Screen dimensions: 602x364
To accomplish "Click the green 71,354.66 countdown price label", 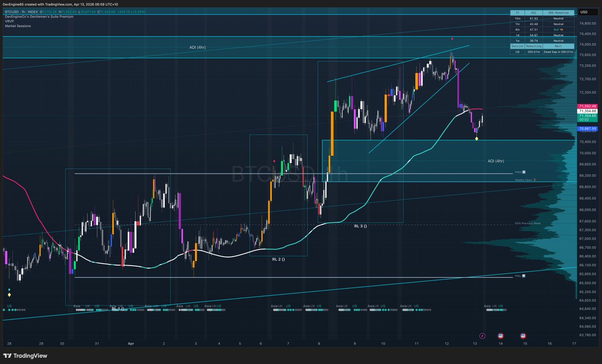I will (587, 117).
